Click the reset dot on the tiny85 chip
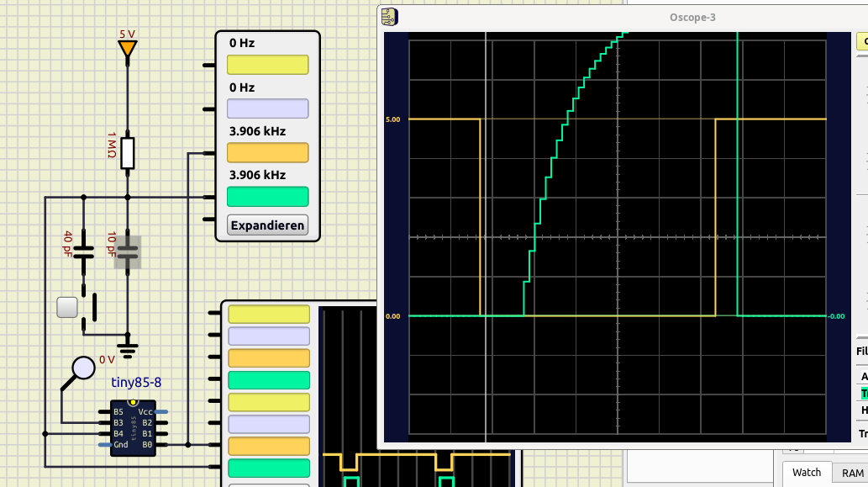The image size is (868, 487). [x=133, y=403]
